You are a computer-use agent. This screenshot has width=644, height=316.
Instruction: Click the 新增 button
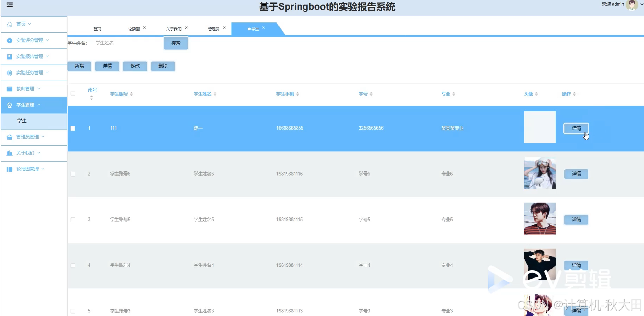pyautogui.click(x=79, y=66)
